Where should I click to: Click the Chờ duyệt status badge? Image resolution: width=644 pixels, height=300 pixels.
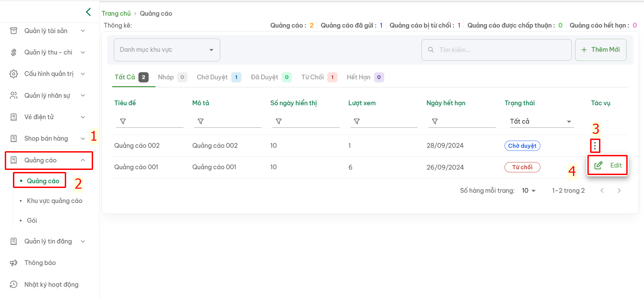coord(522,146)
